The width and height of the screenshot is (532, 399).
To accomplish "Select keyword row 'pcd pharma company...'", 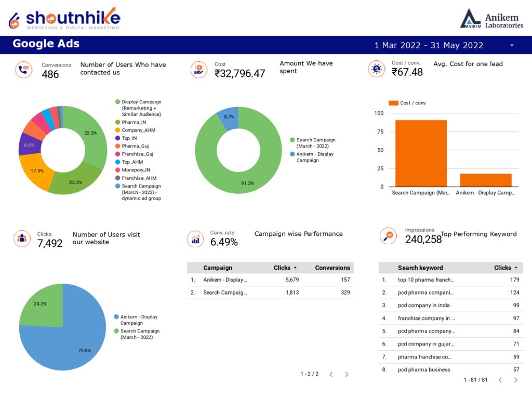I will pos(450,331).
